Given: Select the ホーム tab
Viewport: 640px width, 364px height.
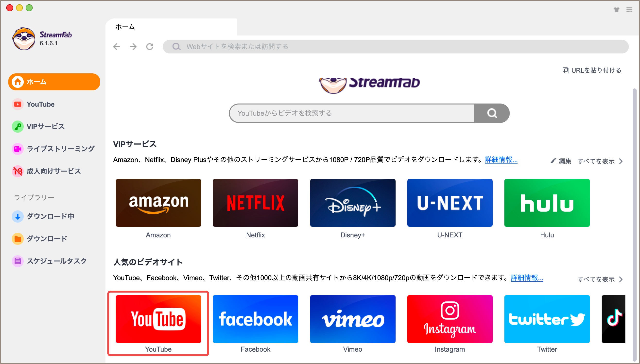Looking at the screenshot, I should pos(172,27).
